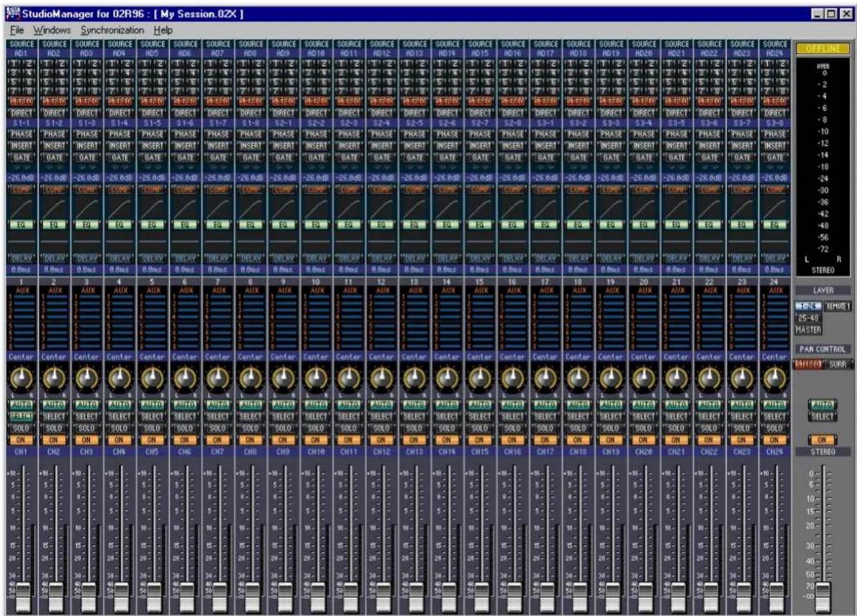Toggle the ON button for CH24
The width and height of the screenshot is (857, 616).
[x=775, y=440]
